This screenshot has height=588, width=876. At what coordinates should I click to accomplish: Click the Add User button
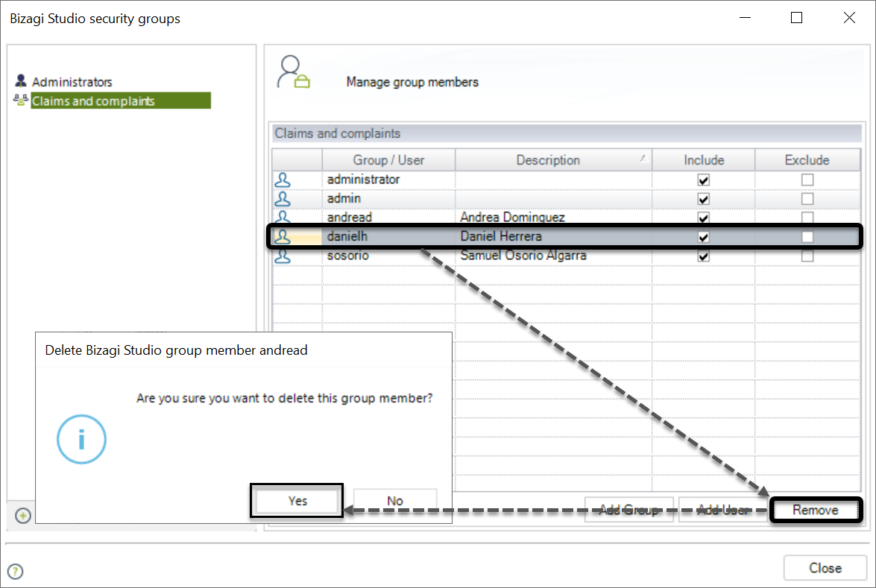point(722,510)
